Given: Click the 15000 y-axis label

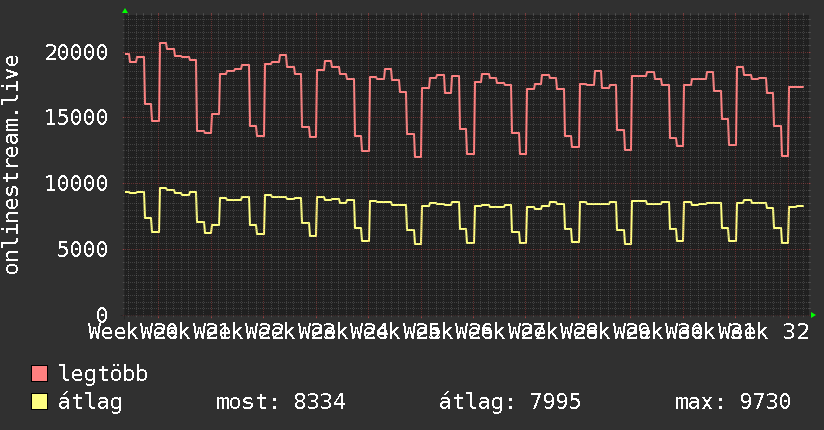Looking at the screenshot, I should pos(76,117).
